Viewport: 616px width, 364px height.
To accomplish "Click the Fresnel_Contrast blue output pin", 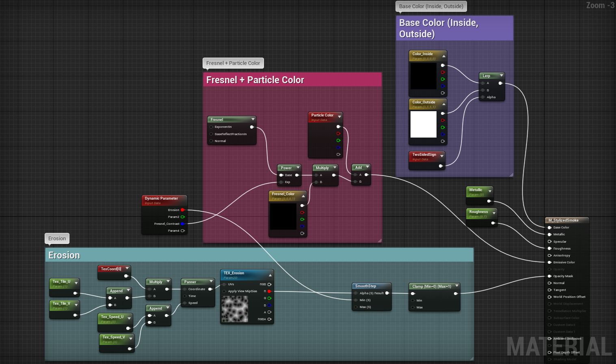I will 183,224.
